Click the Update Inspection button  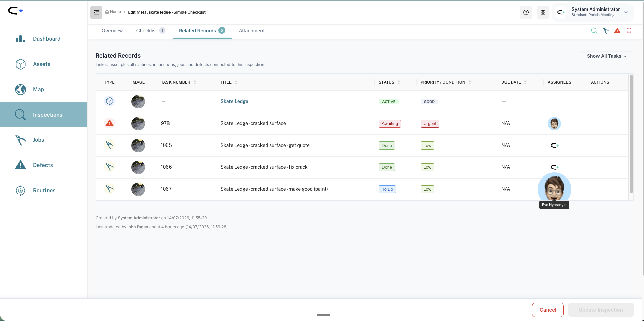pos(601,310)
